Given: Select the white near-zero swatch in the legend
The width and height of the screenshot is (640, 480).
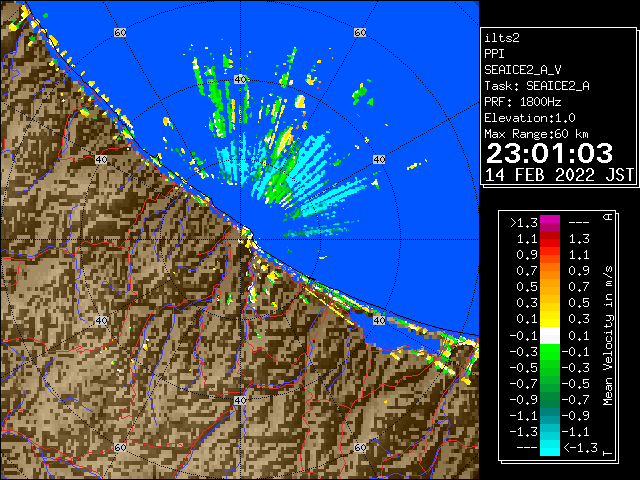Looking at the screenshot, I should click(550, 336).
